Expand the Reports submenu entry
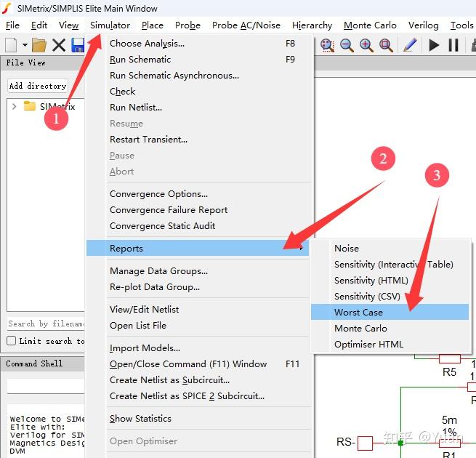The height and width of the screenshot is (458, 476). [x=198, y=248]
